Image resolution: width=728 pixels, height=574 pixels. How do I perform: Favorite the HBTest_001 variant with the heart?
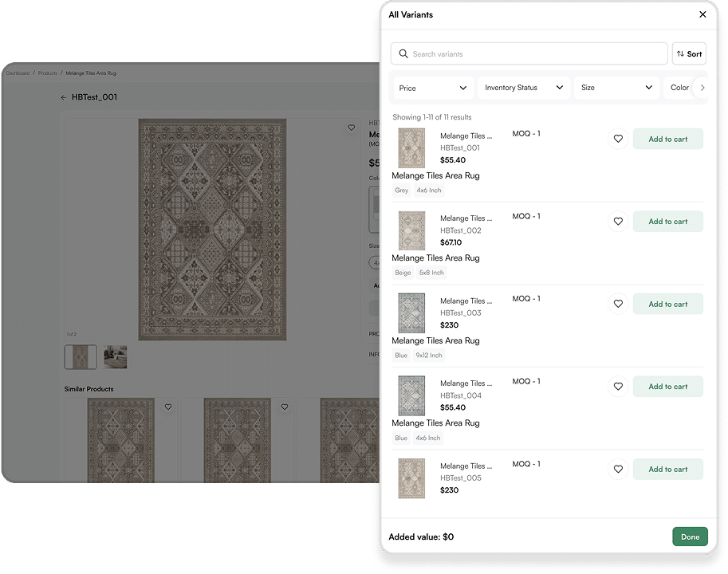click(x=618, y=139)
